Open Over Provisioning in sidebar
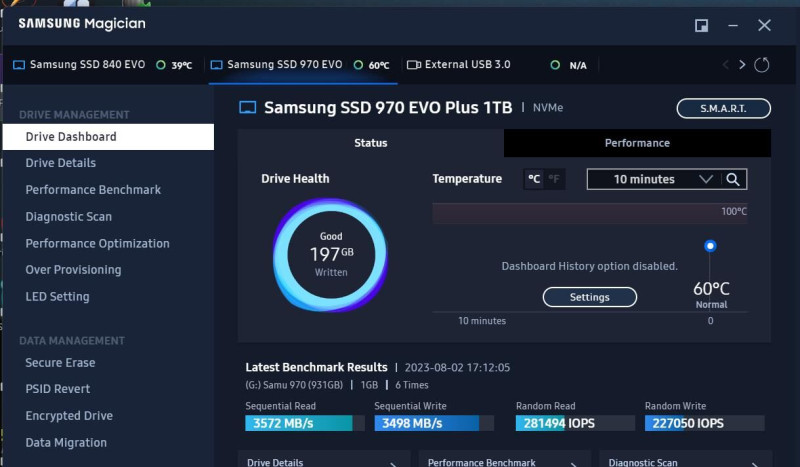Image resolution: width=800 pixels, height=467 pixels. coord(73,270)
